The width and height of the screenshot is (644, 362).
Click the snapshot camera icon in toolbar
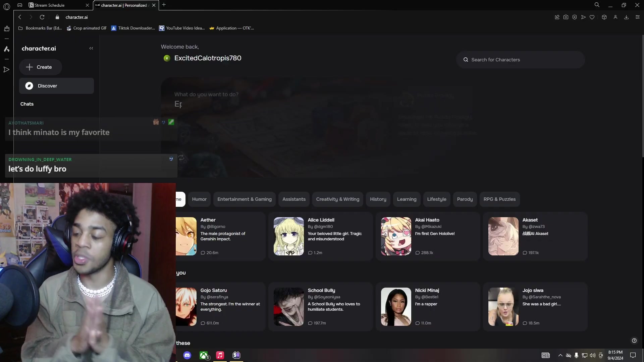point(566,17)
